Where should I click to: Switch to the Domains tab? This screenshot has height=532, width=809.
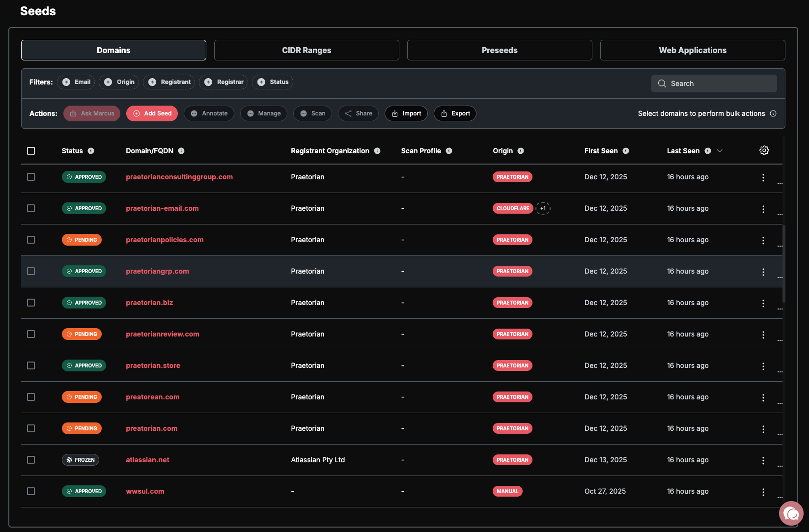pos(113,50)
